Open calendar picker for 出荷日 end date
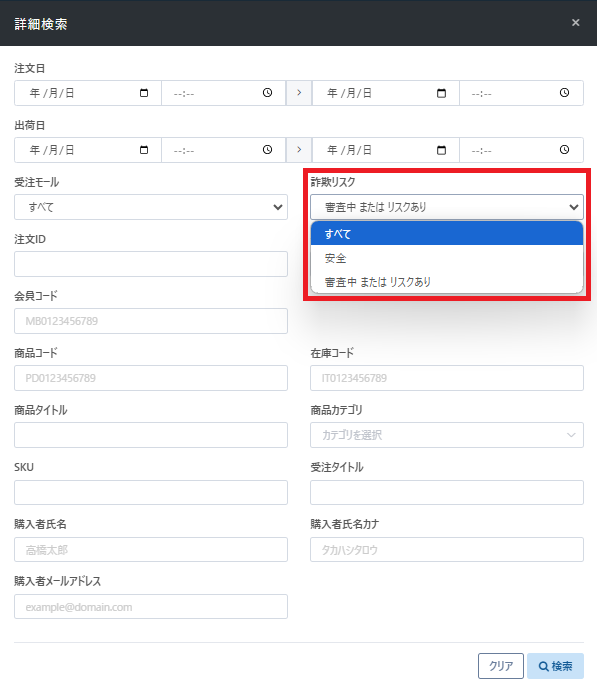 [x=441, y=150]
